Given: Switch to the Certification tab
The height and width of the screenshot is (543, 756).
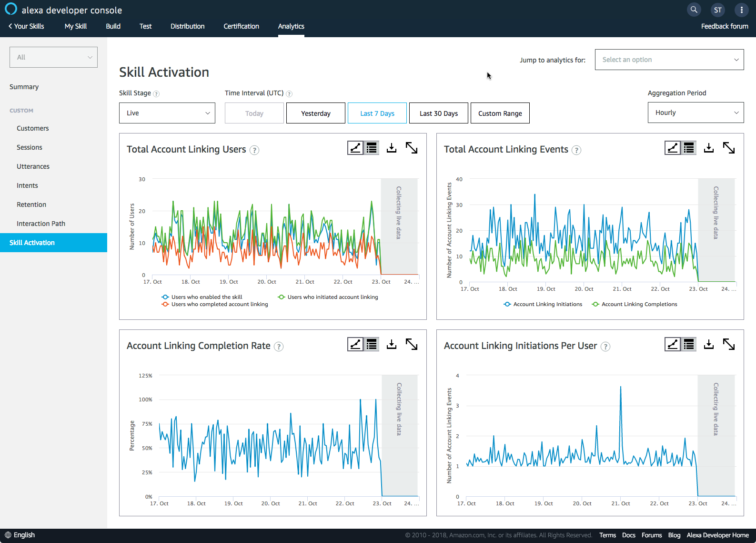Looking at the screenshot, I should pos(241,26).
